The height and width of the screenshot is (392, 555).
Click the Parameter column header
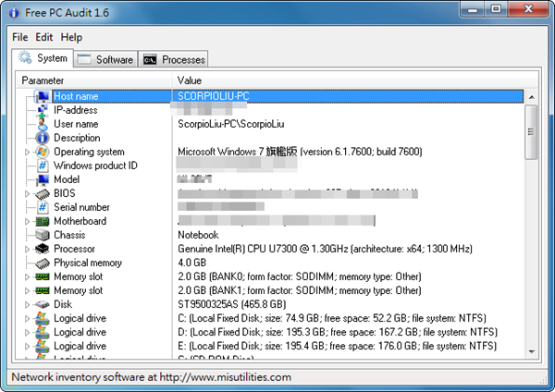[94, 80]
